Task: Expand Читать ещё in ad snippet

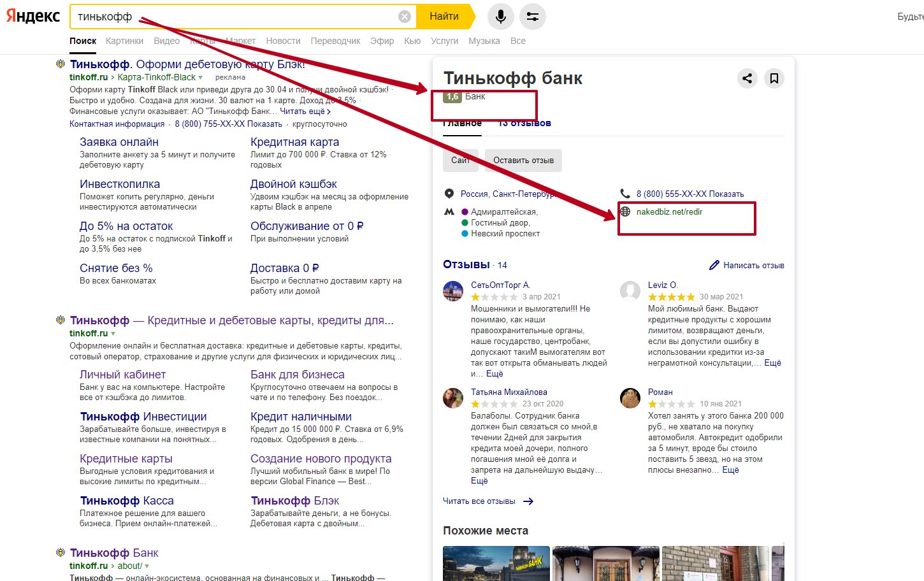Action: [x=305, y=111]
